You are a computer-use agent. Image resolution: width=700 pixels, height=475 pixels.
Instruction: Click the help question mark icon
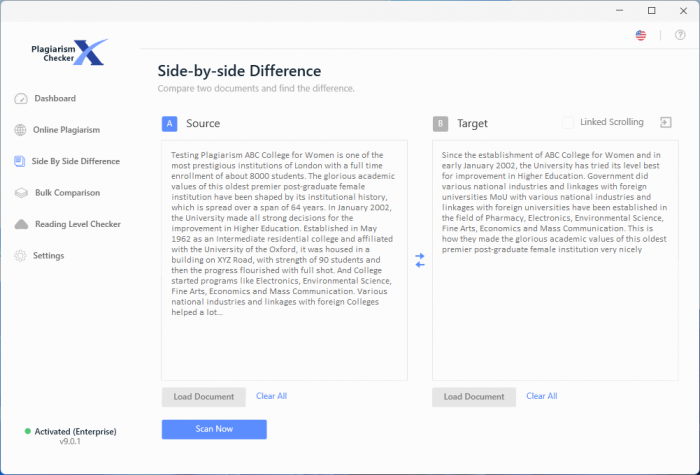(680, 36)
